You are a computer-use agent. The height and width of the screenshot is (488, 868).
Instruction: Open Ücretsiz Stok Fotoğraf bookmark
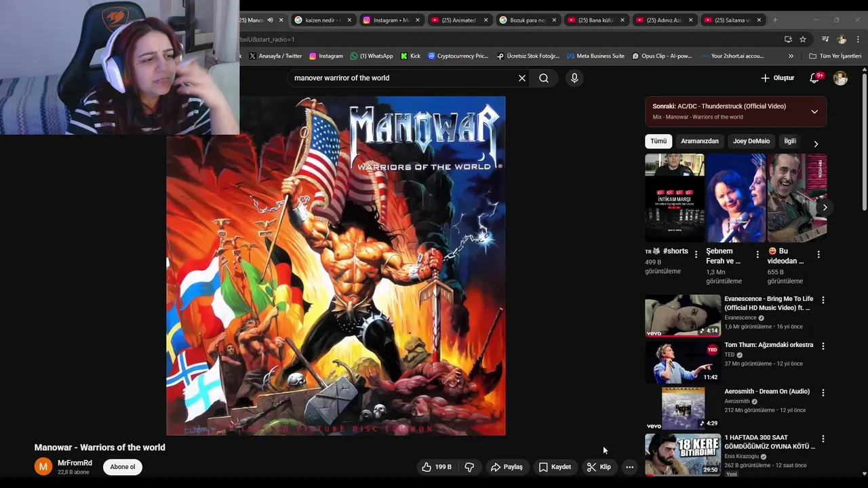coord(528,56)
